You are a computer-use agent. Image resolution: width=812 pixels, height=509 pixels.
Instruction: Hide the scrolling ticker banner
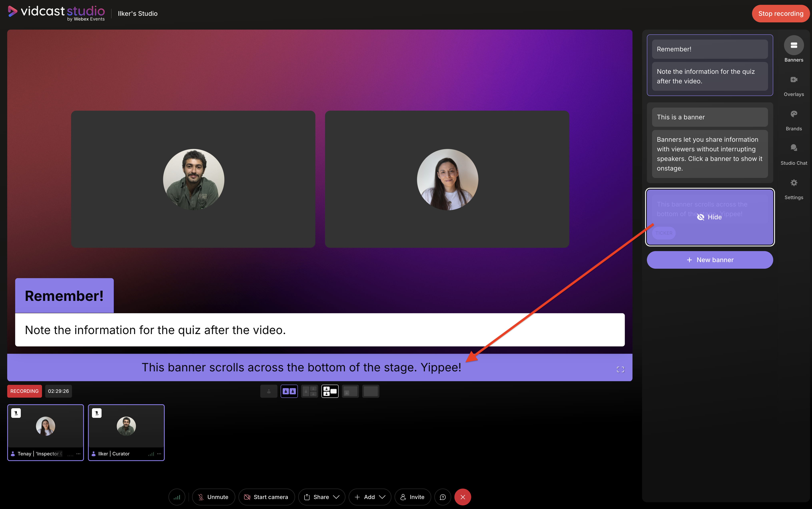coord(709,217)
